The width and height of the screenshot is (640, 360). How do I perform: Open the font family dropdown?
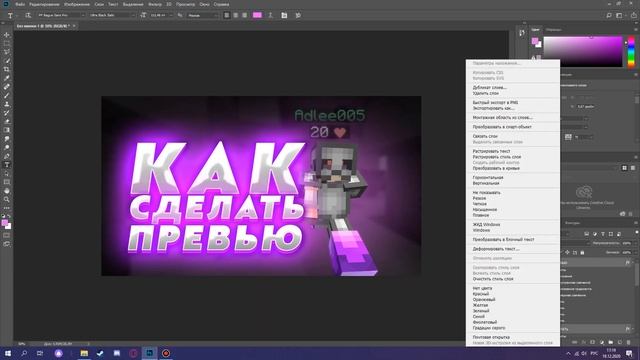61,15
